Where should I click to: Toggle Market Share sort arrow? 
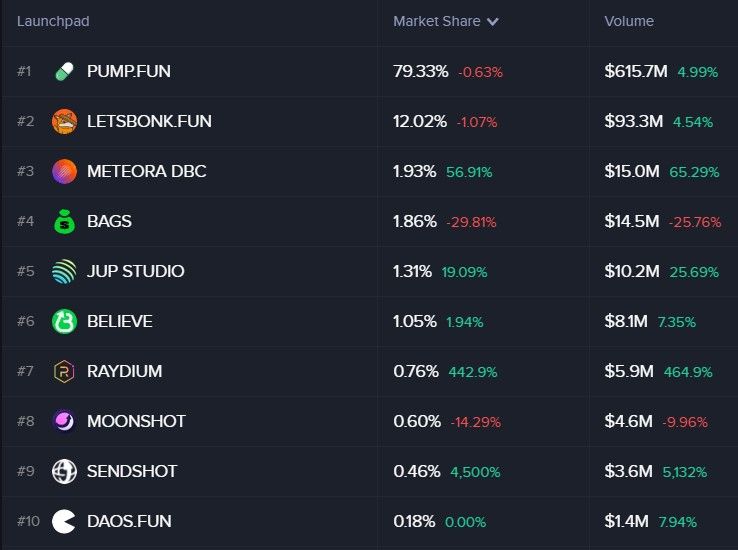coord(493,22)
